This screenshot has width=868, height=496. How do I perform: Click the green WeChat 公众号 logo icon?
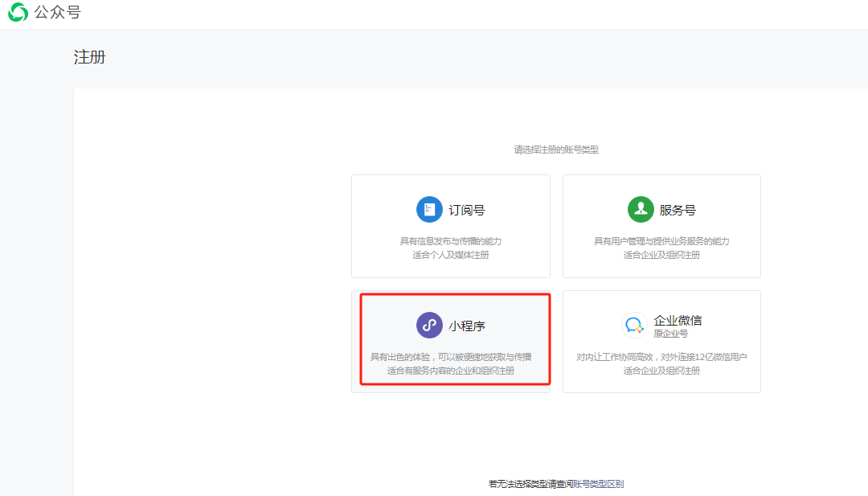click(x=18, y=12)
